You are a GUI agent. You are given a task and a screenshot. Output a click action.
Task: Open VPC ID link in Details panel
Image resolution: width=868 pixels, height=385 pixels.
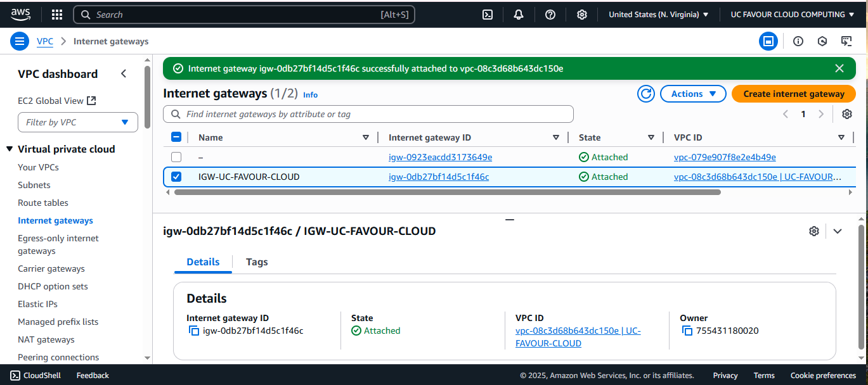[x=578, y=337]
